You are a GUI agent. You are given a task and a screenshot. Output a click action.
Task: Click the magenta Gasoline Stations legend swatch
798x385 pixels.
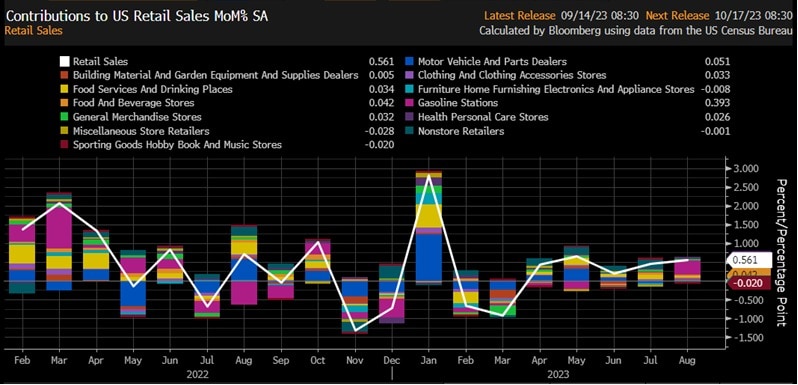(x=409, y=103)
